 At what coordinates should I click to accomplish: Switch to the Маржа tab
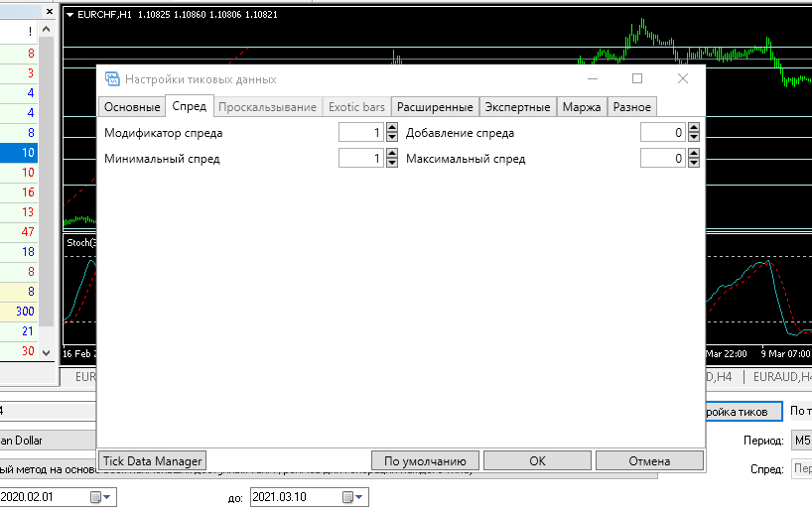(582, 107)
